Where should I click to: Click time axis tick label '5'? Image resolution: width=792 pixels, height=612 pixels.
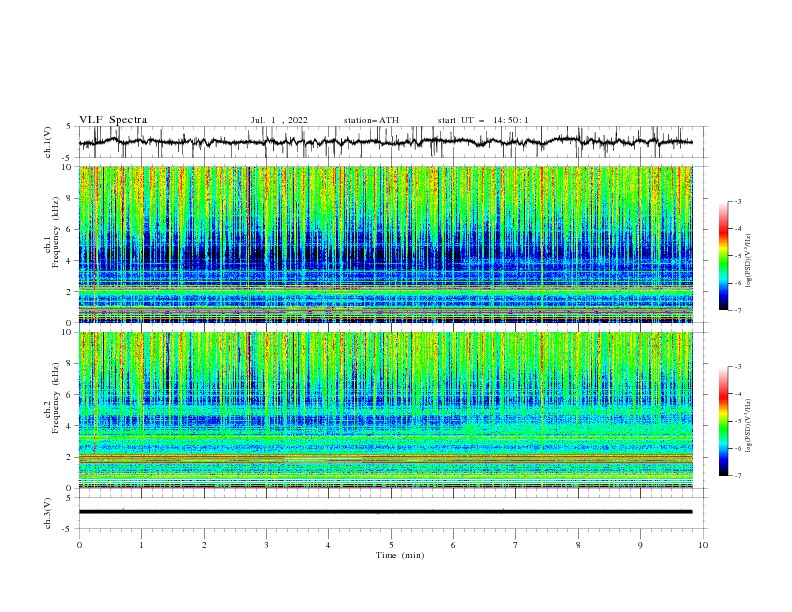point(391,545)
